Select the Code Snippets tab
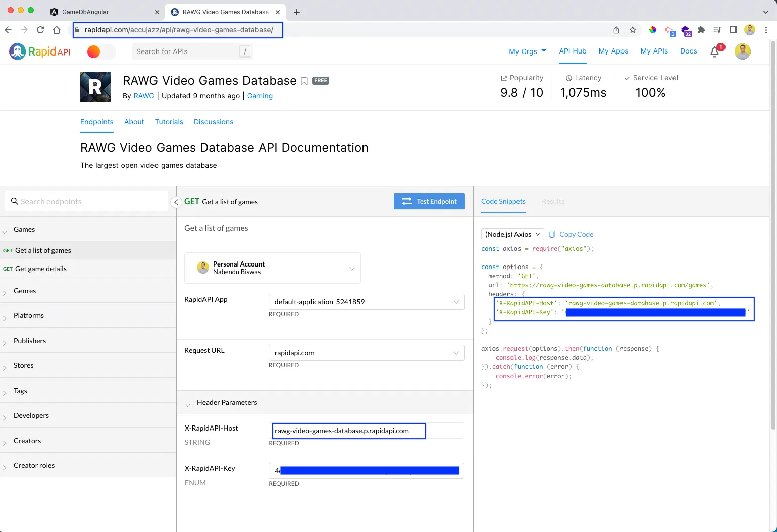Screen dimensions: 777x532 (x=503, y=201)
